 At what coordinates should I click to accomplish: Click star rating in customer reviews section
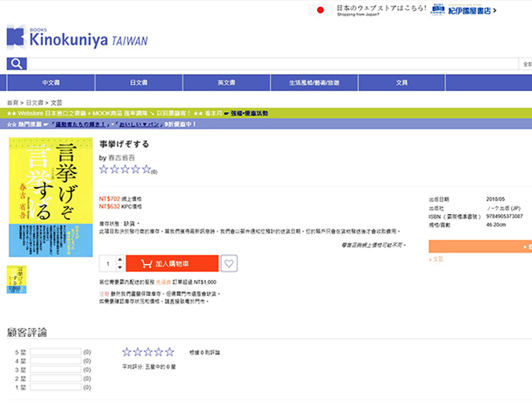point(148,352)
